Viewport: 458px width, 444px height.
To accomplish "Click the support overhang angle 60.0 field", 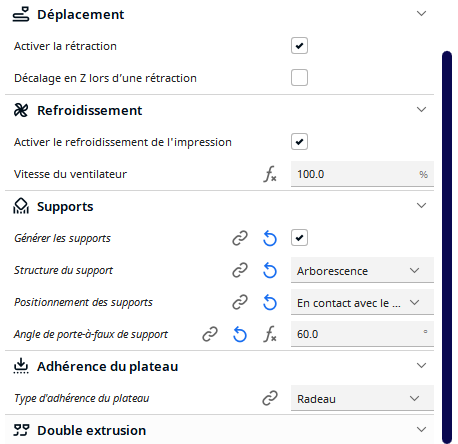I will [x=362, y=334].
